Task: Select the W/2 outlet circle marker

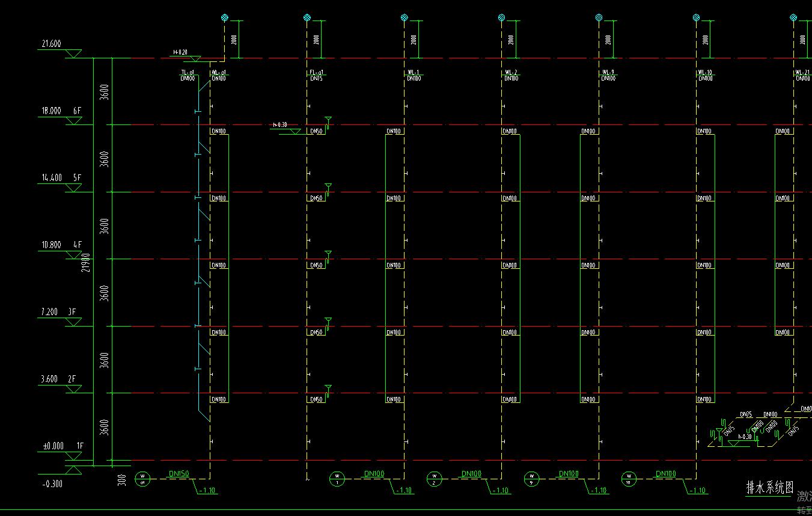Action: 434,479
